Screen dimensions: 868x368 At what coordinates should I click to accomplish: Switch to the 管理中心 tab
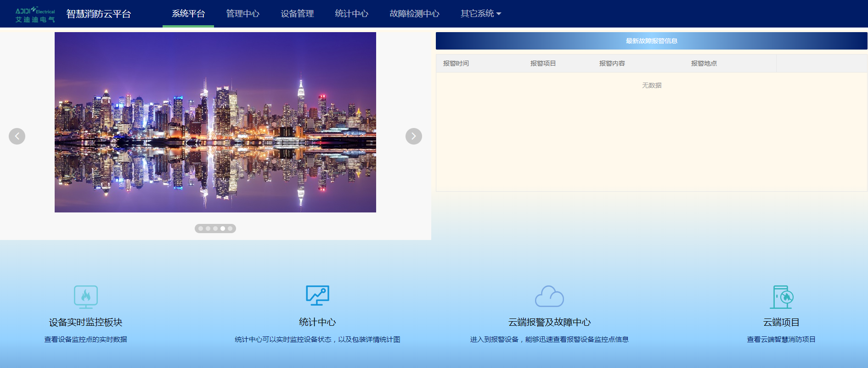pyautogui.click(x=242, y=14)
